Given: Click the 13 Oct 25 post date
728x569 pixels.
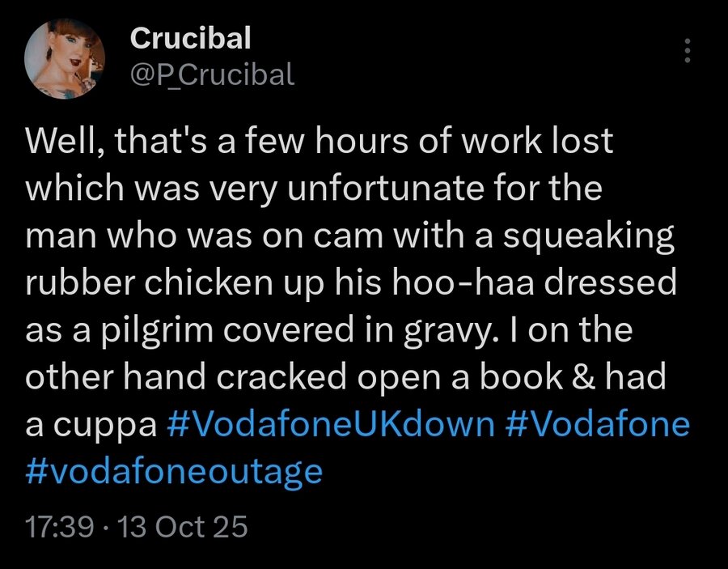Looking at the screenshot, I should 182,528.
